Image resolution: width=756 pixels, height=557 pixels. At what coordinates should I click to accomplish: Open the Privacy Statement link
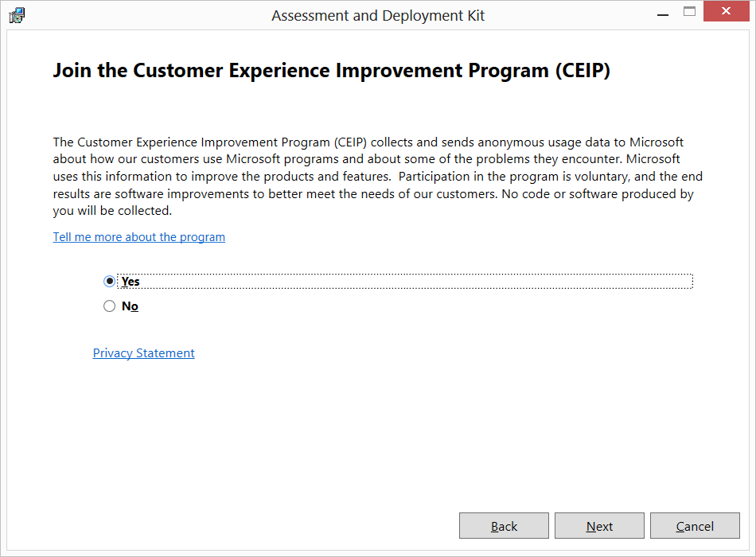[x=144, y=353]
